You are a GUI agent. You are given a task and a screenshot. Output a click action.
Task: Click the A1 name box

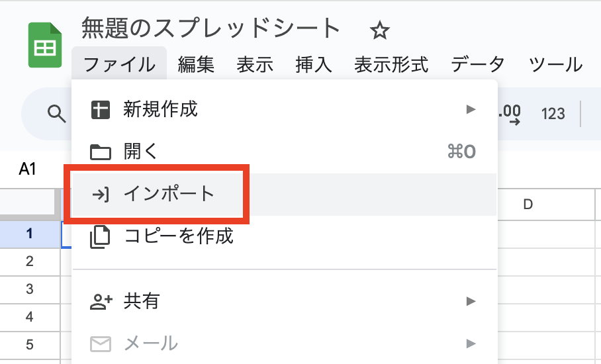click(x=27, y=169)
